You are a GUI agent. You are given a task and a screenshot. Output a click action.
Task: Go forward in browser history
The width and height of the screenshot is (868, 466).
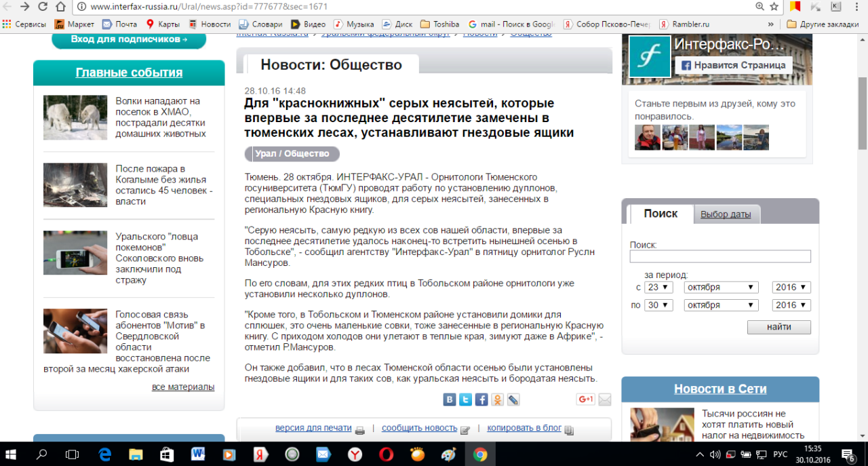[x=25, y=7]
